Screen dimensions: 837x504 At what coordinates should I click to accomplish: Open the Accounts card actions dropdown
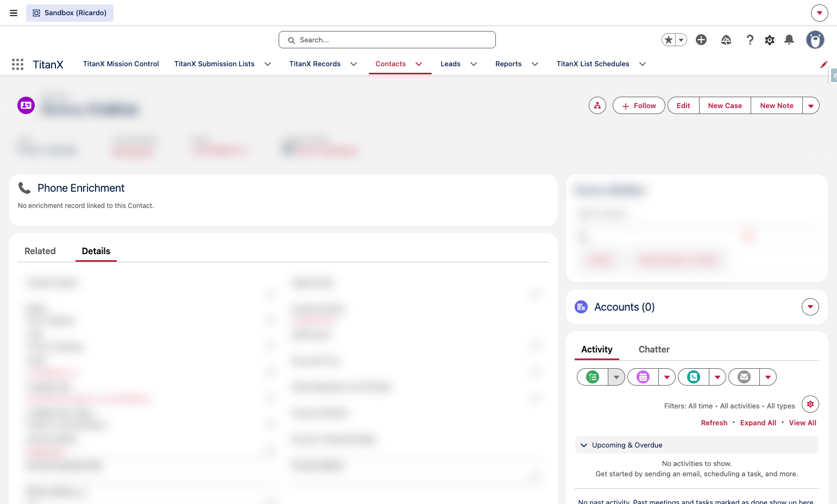click(x=810, y=307)
